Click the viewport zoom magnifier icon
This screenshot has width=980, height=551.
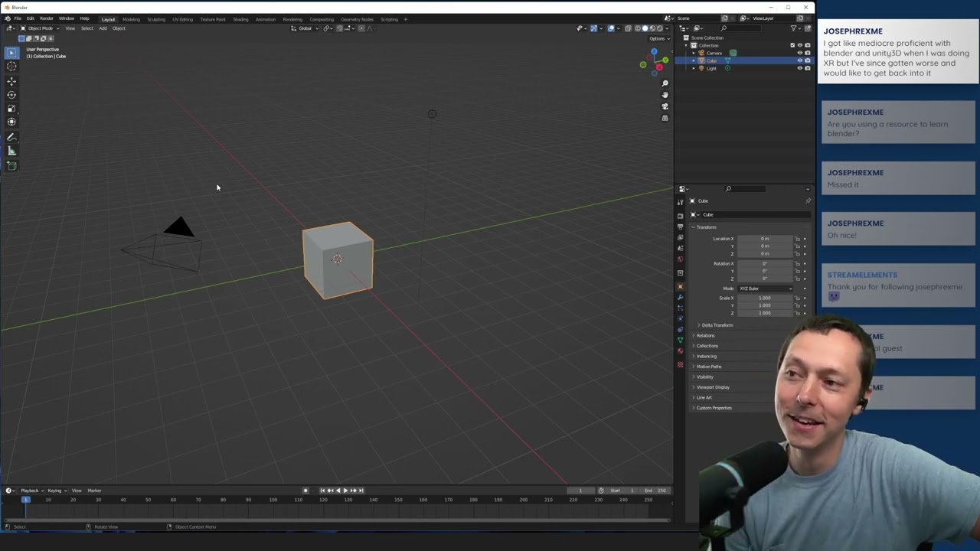tap(665, 83)
